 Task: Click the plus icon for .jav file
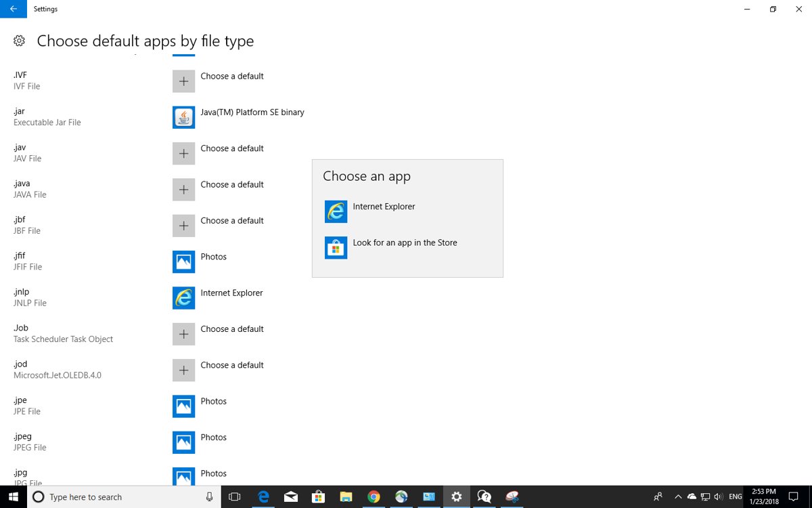[183, 154]
